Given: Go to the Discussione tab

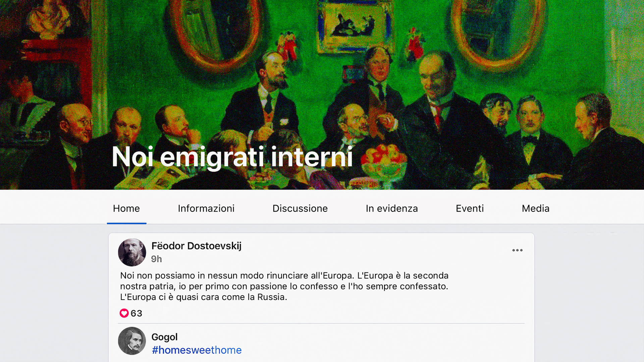Looking at the screenshot, I should 300,208.
